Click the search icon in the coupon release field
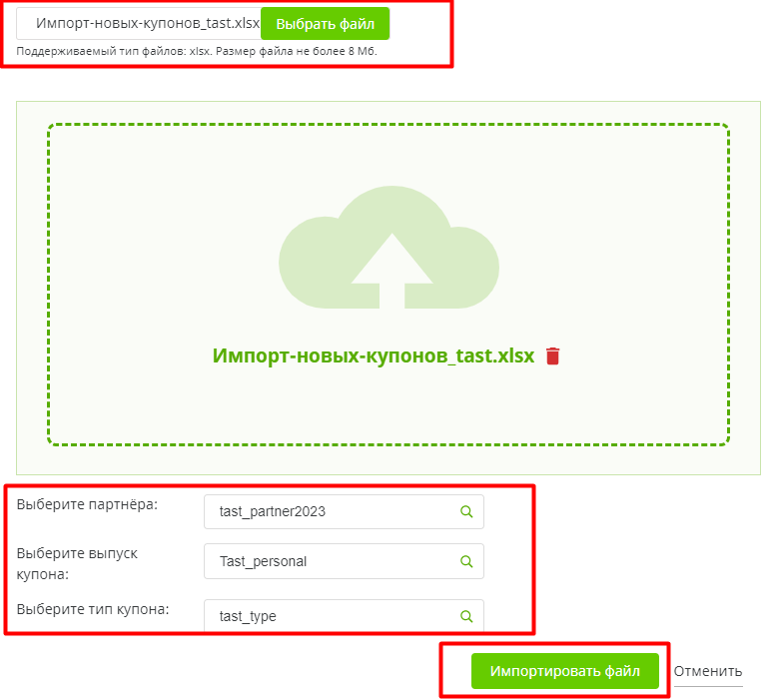The width and height of the screenshot is (774, 700). click(465, 561)
